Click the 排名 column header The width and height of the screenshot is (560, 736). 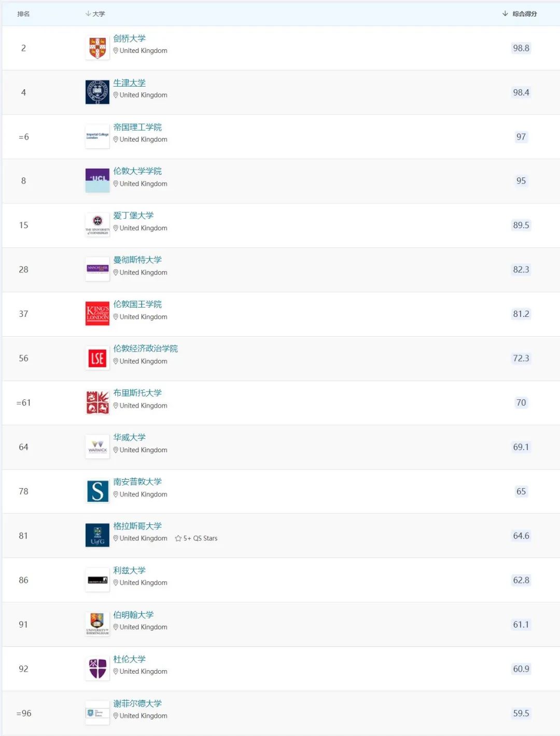(23, 14)
